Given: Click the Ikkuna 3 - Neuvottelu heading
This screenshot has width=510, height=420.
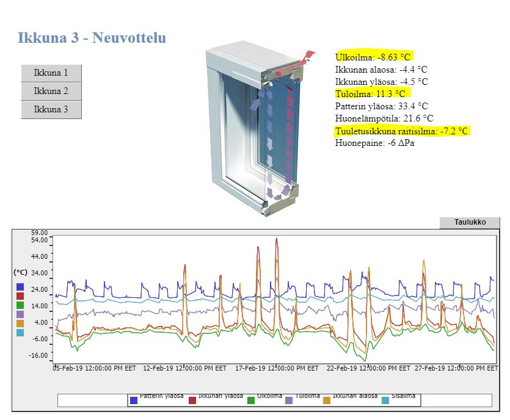Looking at the screenshot, I should (x=92, y=38).
